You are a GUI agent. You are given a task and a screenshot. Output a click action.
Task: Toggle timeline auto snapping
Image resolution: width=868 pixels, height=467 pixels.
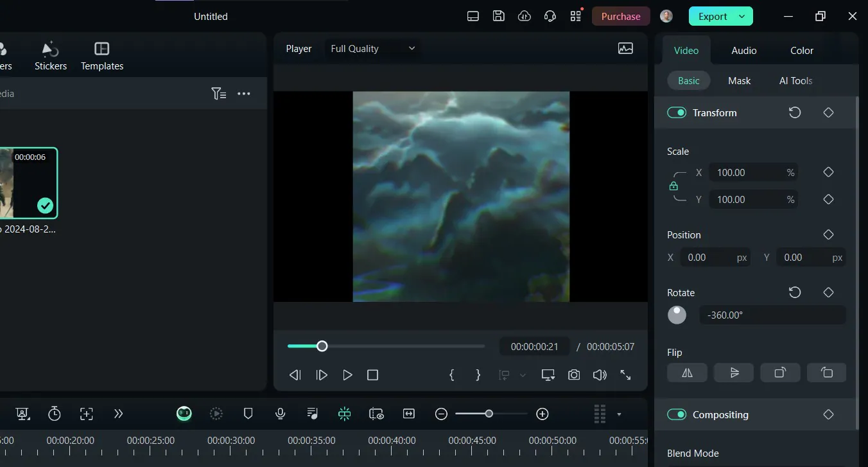click(x=345, y=414)
